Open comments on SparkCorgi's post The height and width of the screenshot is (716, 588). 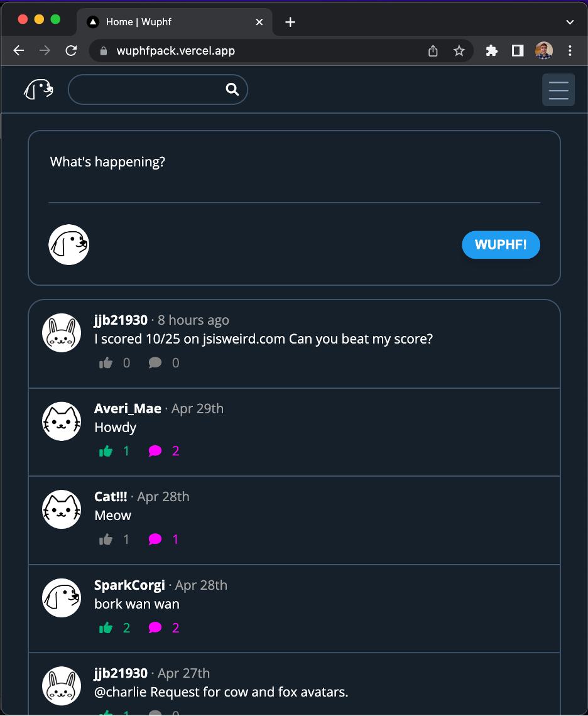[x=156, y=627]
